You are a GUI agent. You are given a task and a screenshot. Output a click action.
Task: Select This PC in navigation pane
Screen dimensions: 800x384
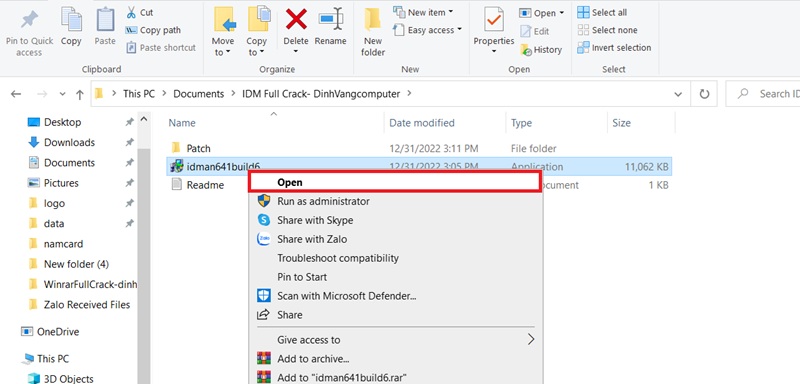(53, 359)
